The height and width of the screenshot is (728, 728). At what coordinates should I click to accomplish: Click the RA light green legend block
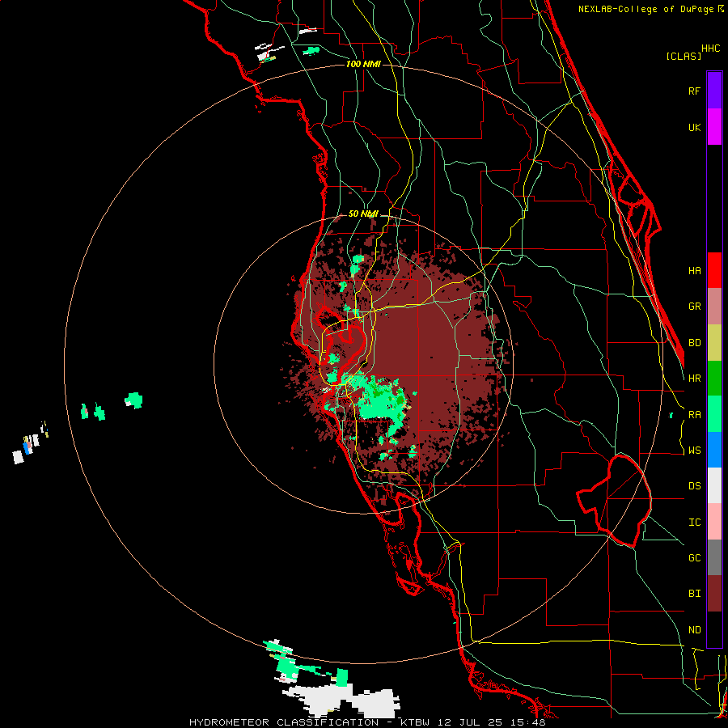coord(714,414)
